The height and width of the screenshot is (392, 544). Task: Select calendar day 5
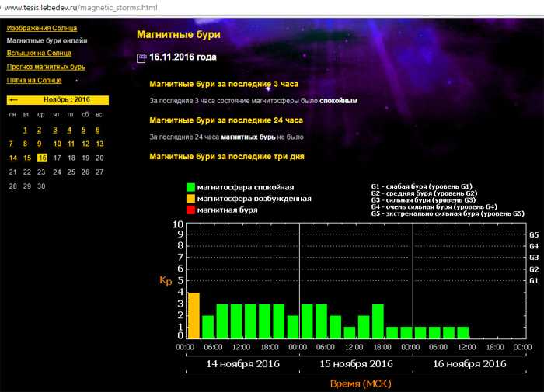[x=83, y=130]
